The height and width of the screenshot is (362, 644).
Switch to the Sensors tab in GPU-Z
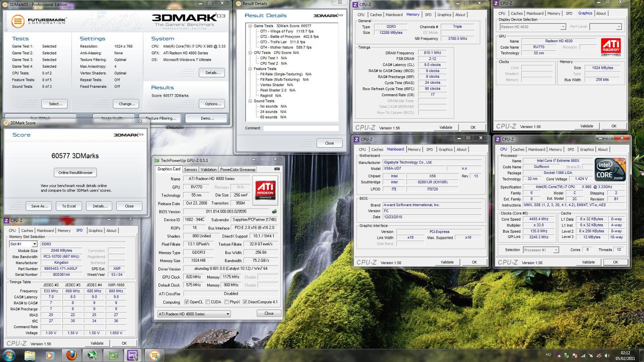[x=190, y=170]
